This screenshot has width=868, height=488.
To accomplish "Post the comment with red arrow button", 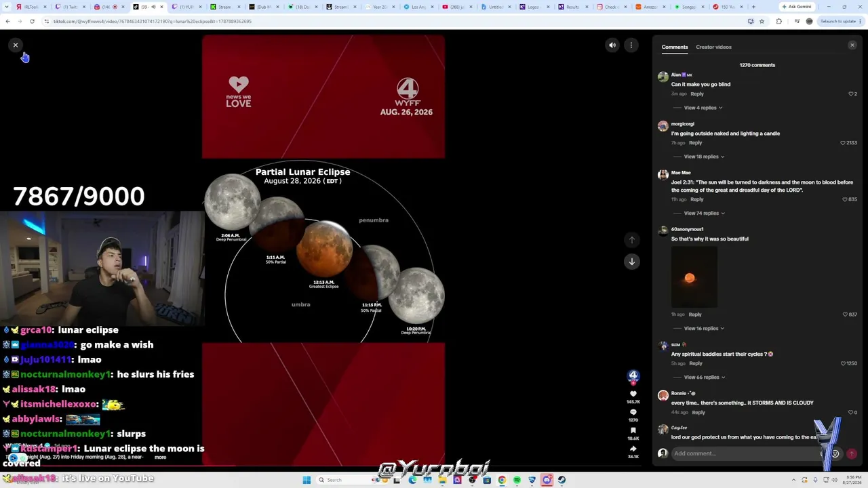I will point(852,454).
